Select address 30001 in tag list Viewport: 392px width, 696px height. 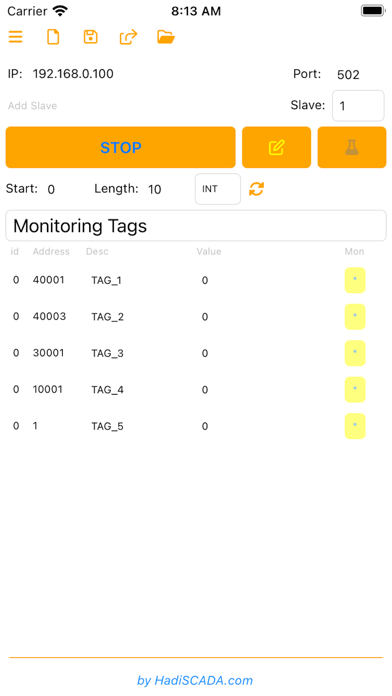point(48,352)
